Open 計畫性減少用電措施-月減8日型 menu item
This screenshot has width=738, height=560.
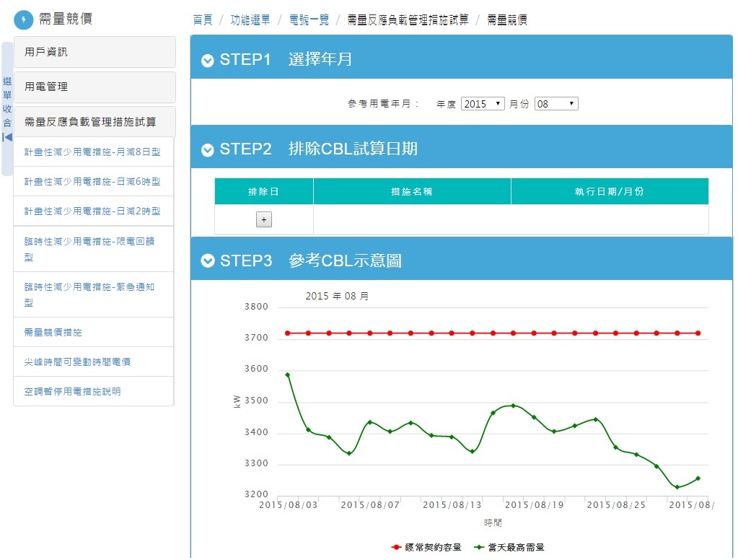pyautogui.click(x=92, y=152)
